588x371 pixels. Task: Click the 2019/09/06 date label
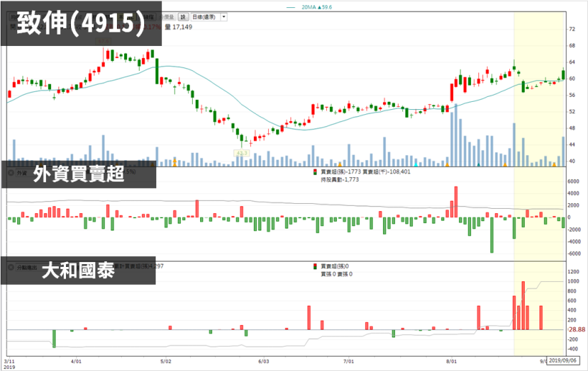pos(562,360)
